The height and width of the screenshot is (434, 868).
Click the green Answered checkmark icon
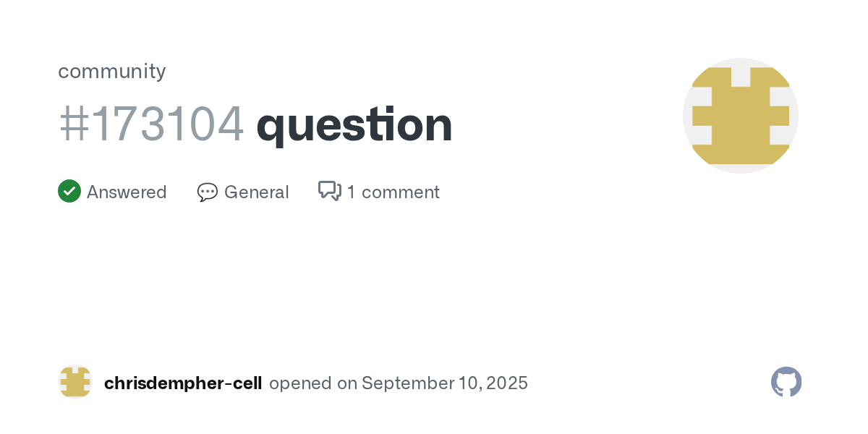(69, 191)
